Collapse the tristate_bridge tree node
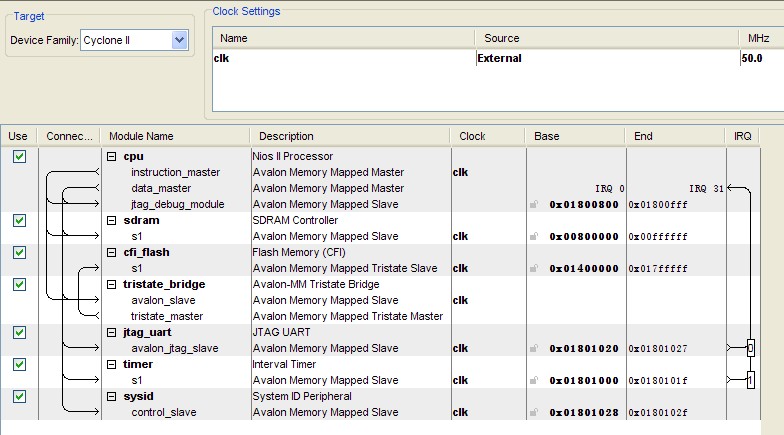784x435 pixels. 111,285
